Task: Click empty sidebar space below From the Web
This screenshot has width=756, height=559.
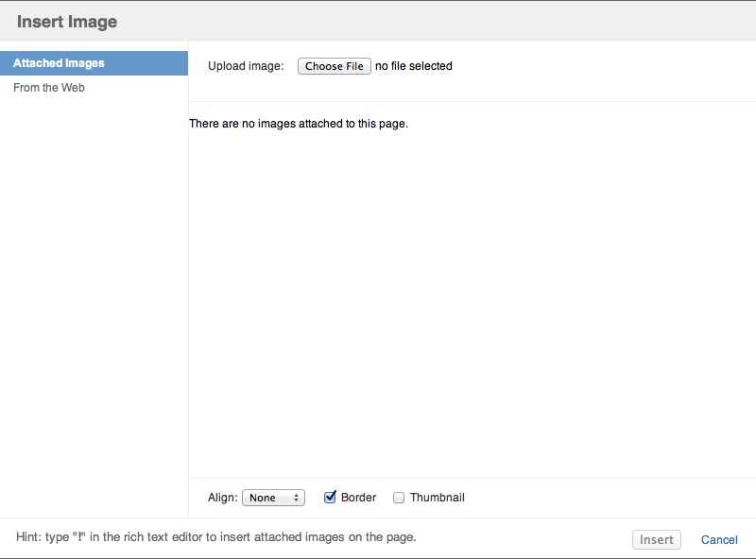Action: pyautogui.click(x=94, y=304)
